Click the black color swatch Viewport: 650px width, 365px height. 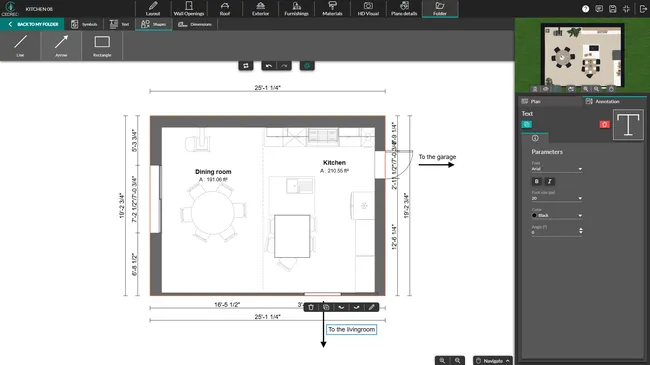[534, 215]
